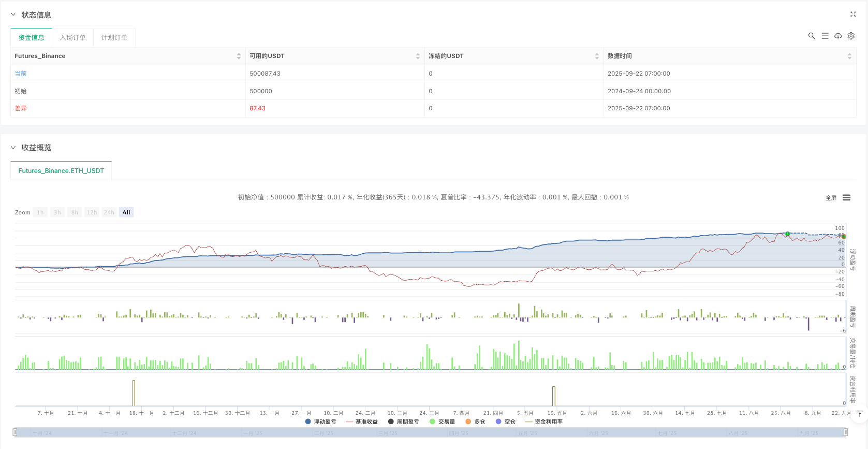Click the search icon in status table toolbar

coord(811,36)
